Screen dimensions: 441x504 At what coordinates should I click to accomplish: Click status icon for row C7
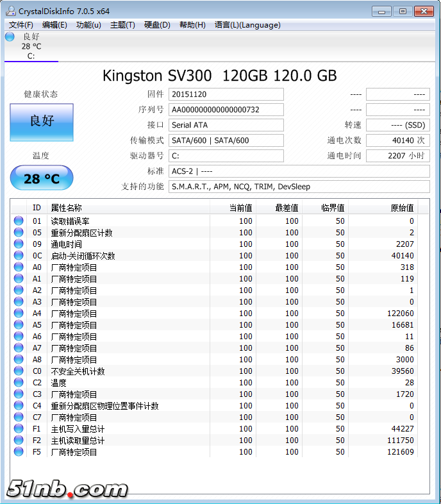19,417
